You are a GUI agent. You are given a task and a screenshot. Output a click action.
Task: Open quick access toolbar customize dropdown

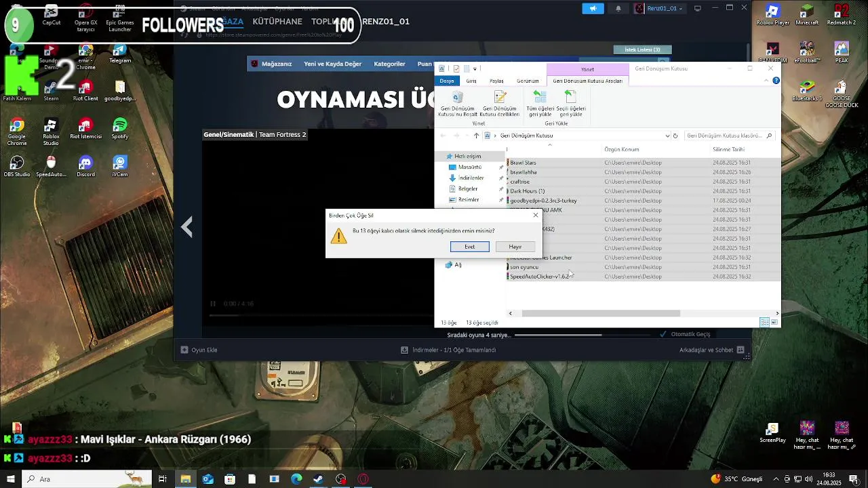tap(475, 68)
